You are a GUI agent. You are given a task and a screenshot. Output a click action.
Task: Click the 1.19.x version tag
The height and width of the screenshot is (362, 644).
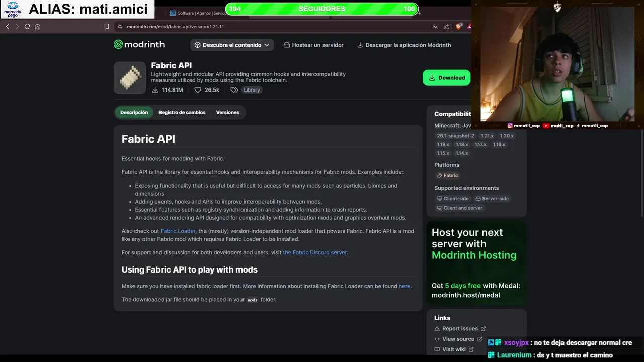(443, 144)
